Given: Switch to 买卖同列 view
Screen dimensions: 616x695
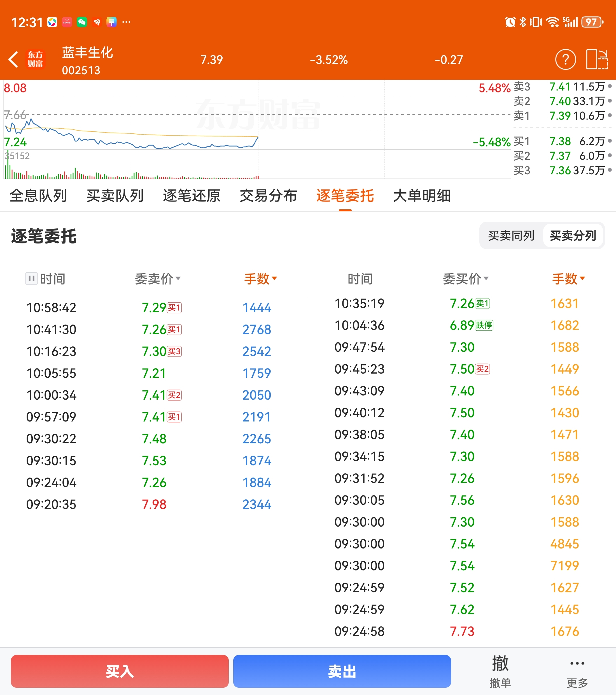Looking at the screenshot, I should pos(511,235).
